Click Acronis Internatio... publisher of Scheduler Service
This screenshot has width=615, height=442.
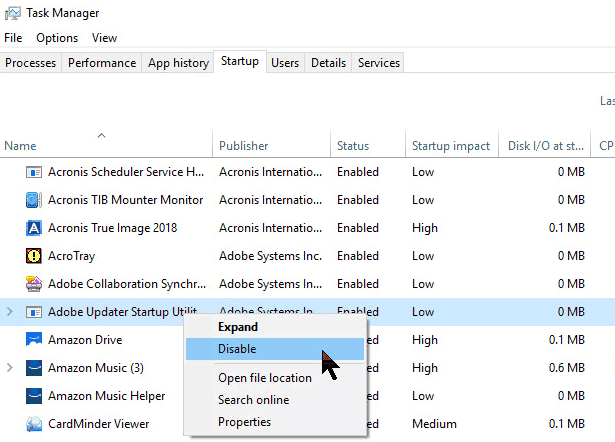271,172
